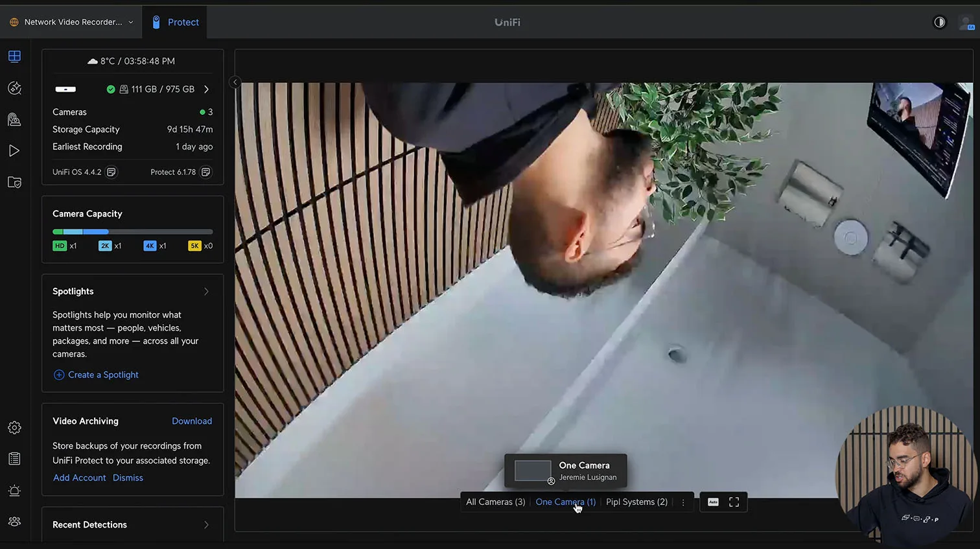Open the Protect 6.1.78 release notes icon
The width and height of the screenshot is (980, 549).
pos(205,172)
